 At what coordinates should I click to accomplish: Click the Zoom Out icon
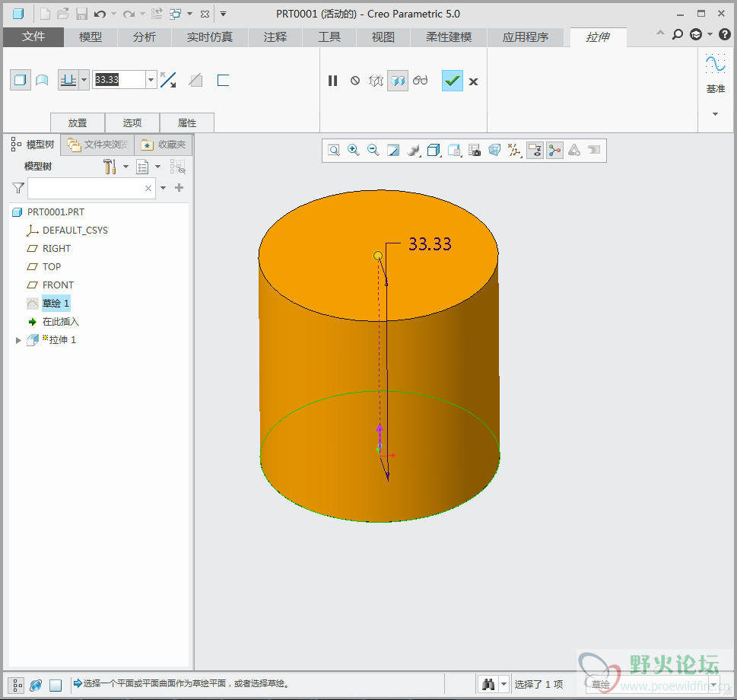pos(373,150)
